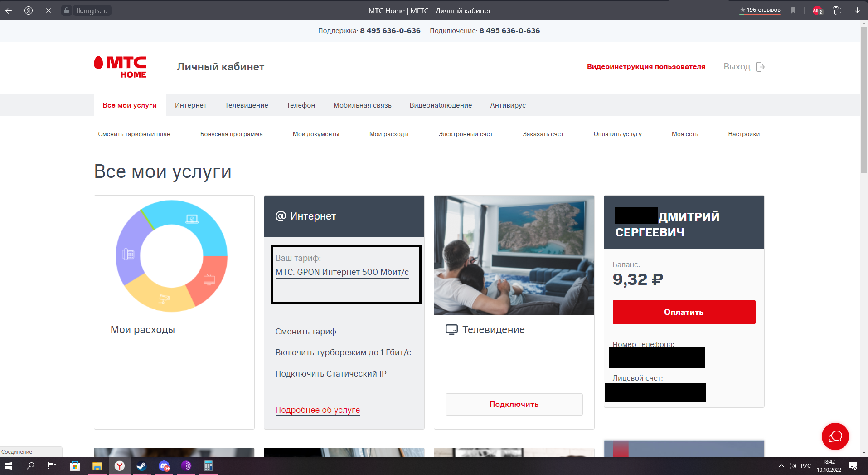Switch to the Мобильная связь tab
Screen dimensions: 868x475
pos(363,105)
